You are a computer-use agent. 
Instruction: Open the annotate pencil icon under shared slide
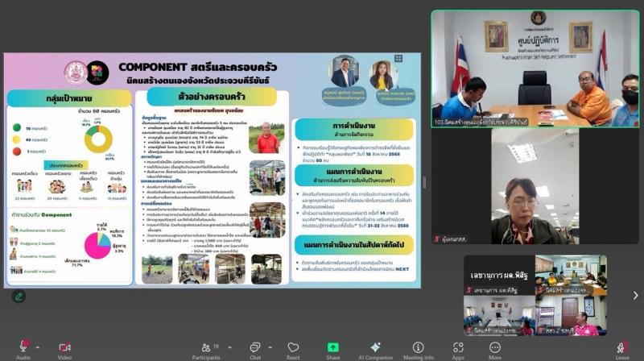point(19,296)
